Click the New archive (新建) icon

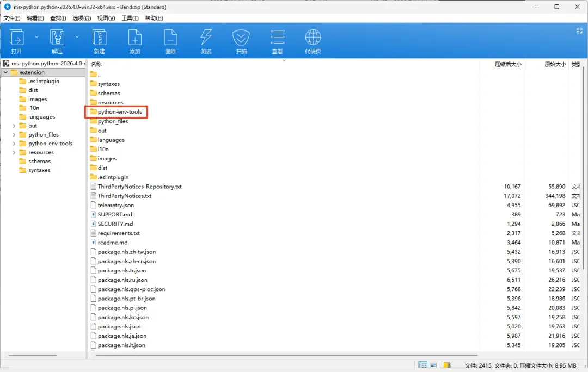click(99, 41)
